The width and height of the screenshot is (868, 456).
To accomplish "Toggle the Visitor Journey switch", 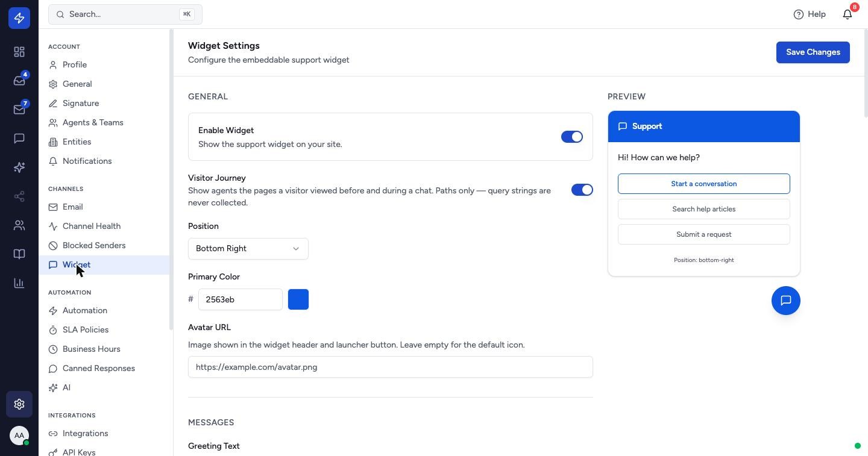I will tap(582, 190).
